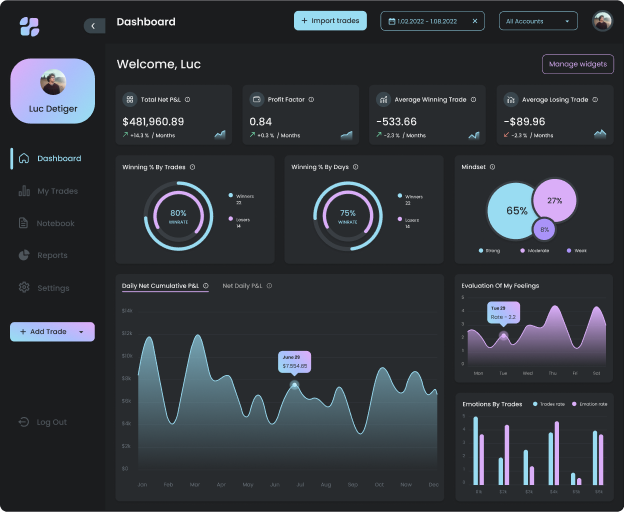Click the info icon beside Total Net P&L

pos(187,99)
